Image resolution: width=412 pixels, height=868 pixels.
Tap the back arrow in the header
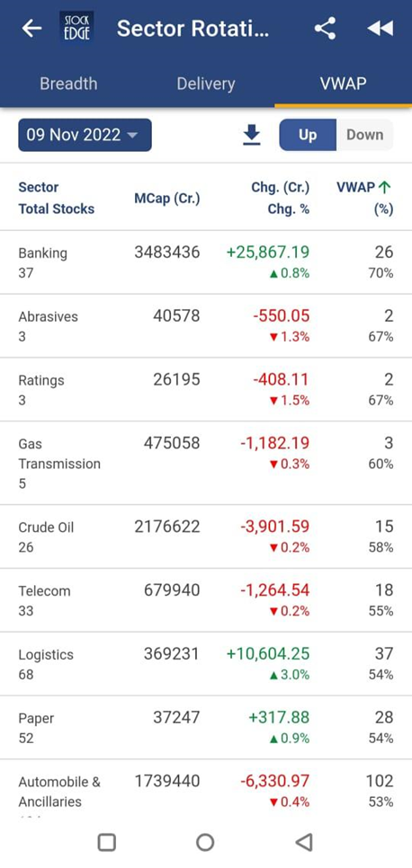(x=31, y=28)
